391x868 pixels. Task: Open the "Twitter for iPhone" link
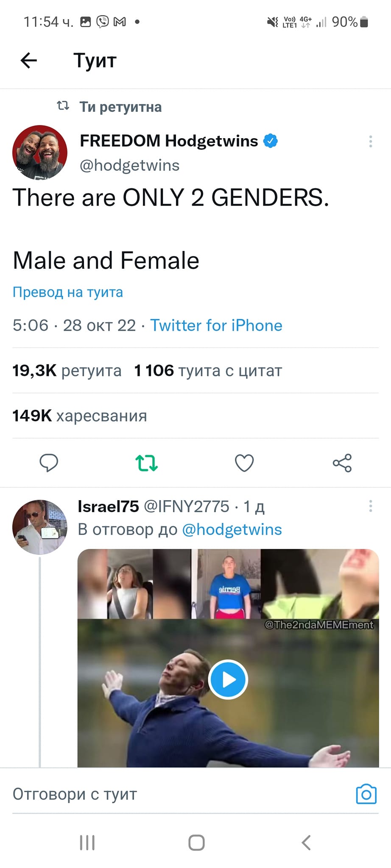(x=216, y=325)
